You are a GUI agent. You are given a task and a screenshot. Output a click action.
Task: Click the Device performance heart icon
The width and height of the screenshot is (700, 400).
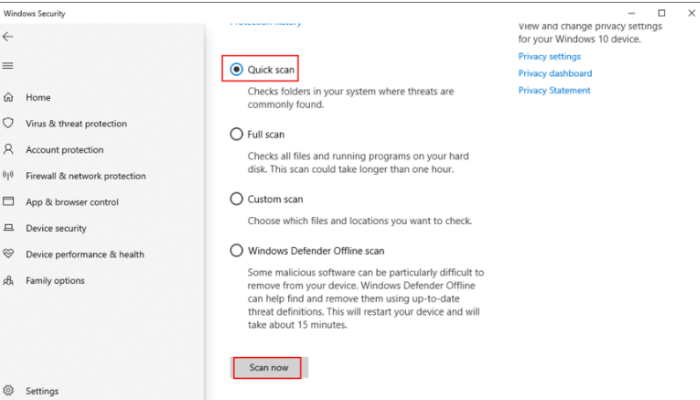coord(8,254)
